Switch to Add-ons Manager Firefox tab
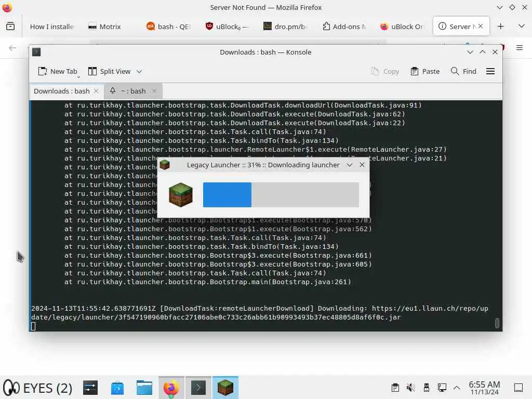 (x=344, y=26)
